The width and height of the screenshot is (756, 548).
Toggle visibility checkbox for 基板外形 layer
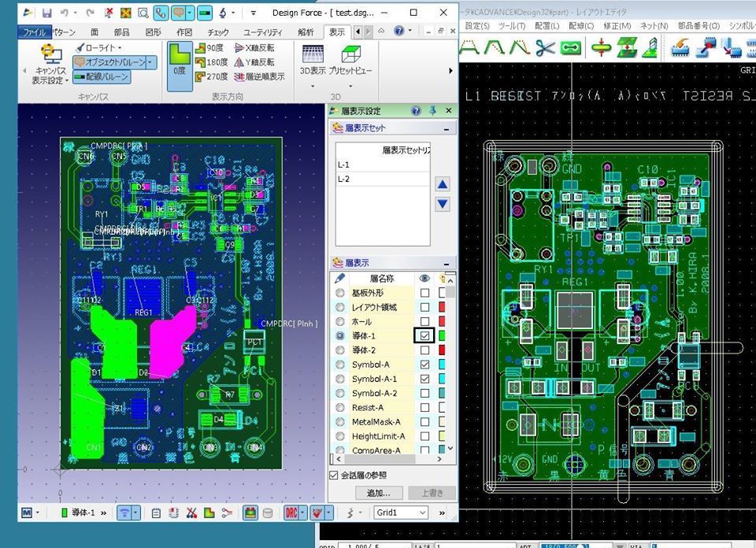[424, 293]
